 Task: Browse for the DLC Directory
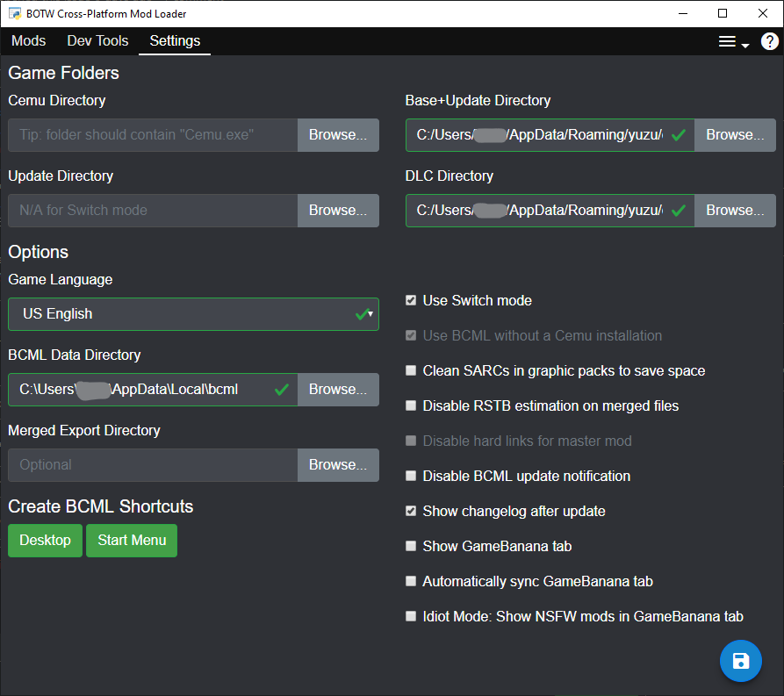(735, 210)
